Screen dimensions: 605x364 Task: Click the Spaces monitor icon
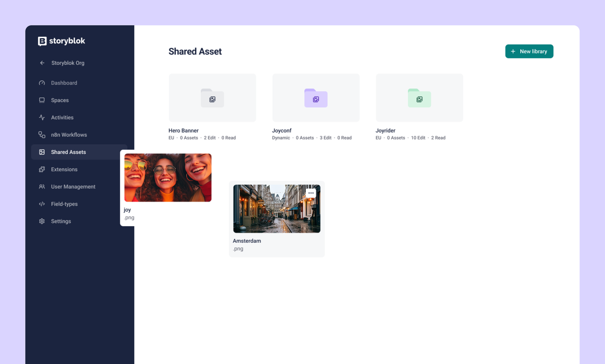tap(42, 100)
